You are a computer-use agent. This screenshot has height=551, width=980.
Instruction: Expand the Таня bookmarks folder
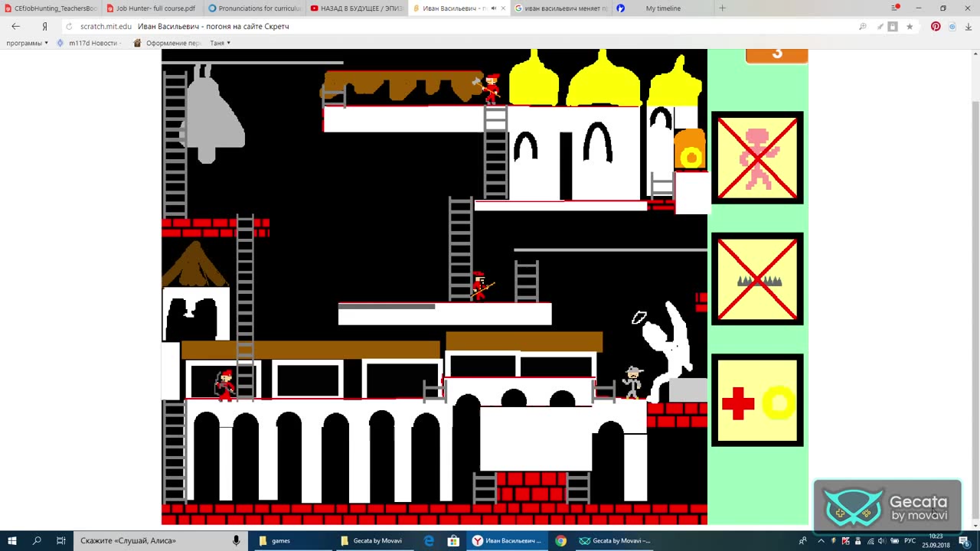[x=220, y=43]
